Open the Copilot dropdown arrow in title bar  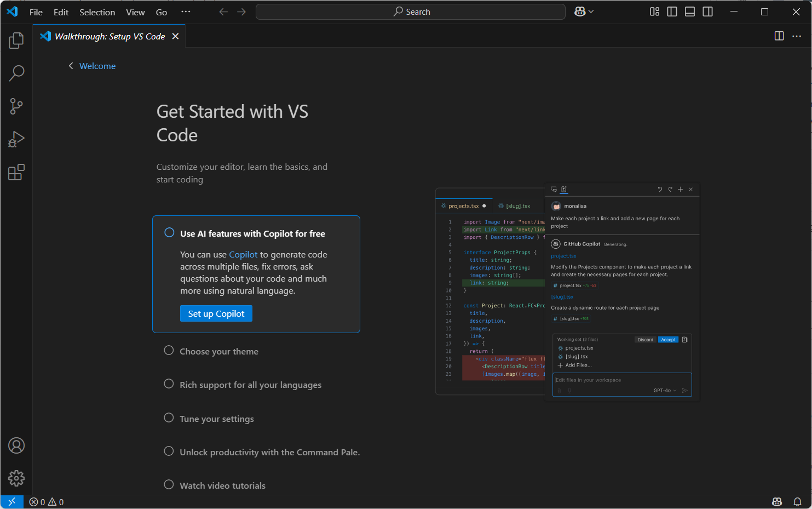click(591, 12)
